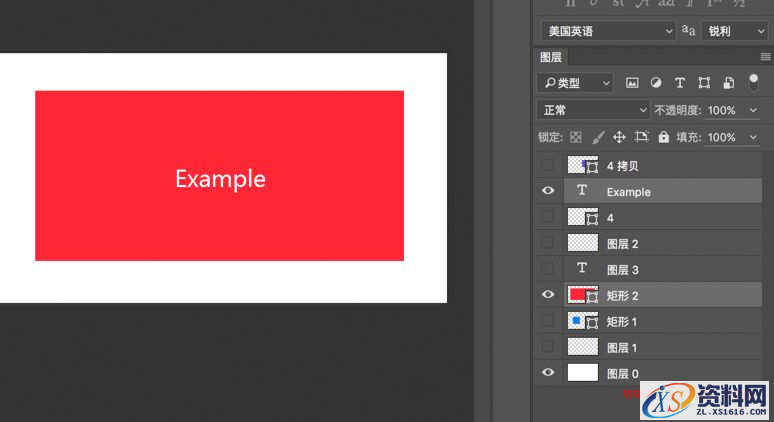The width and height of the screenshot is (774, 422).
Task: Open the 锐利 anti-aliasing dropdown
Action: 735,31
